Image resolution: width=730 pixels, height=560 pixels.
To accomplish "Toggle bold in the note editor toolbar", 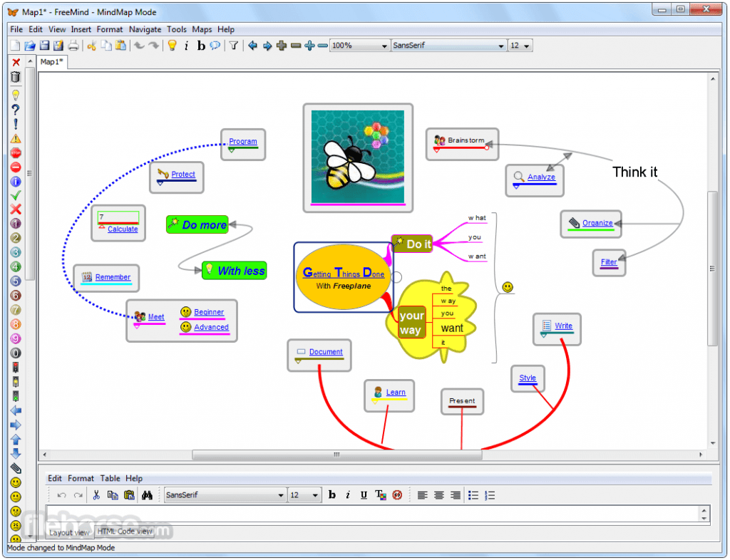I will pos(332,495).
